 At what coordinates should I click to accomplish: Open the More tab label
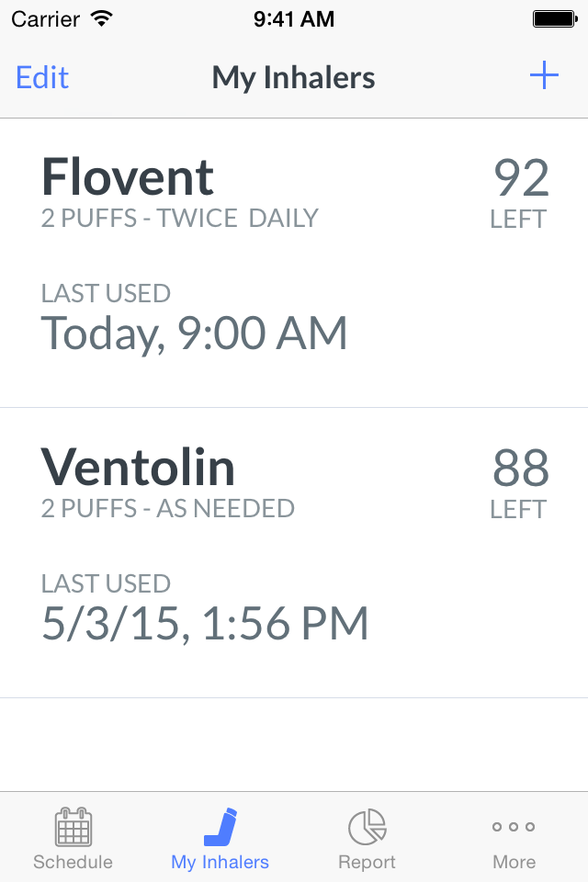(x=514, y=862)
